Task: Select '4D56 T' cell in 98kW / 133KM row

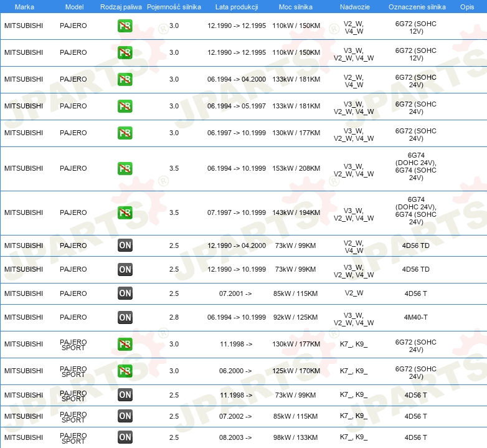Action: pos(416,437)
